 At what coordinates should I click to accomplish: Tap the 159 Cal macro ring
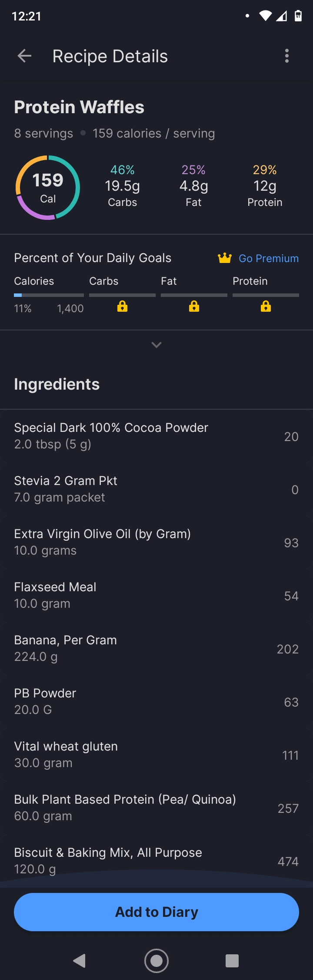[x=48, y=188]
